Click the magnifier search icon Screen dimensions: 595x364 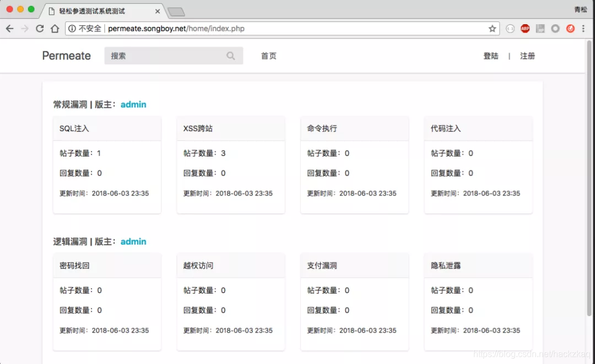point(231,56)
